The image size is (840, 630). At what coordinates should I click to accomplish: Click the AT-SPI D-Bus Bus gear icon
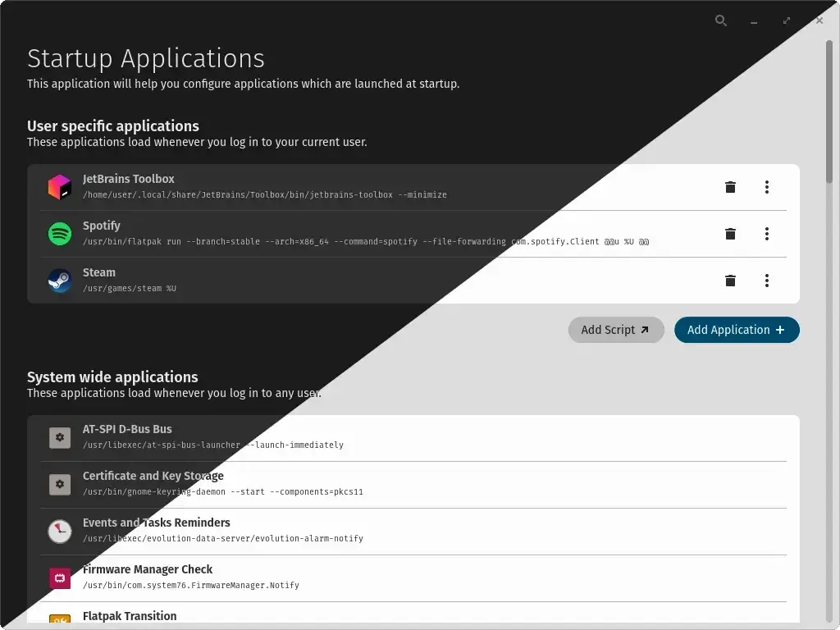(x=59, y=437)
